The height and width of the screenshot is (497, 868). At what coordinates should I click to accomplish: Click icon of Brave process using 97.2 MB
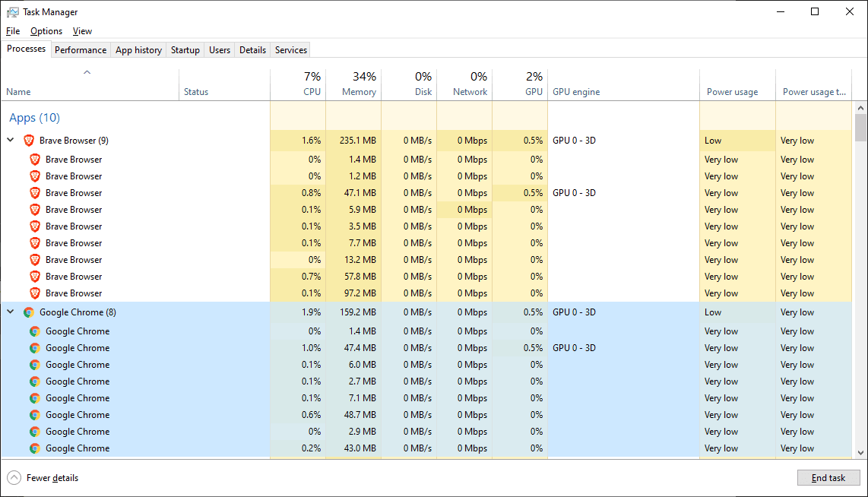click(35, 293)
